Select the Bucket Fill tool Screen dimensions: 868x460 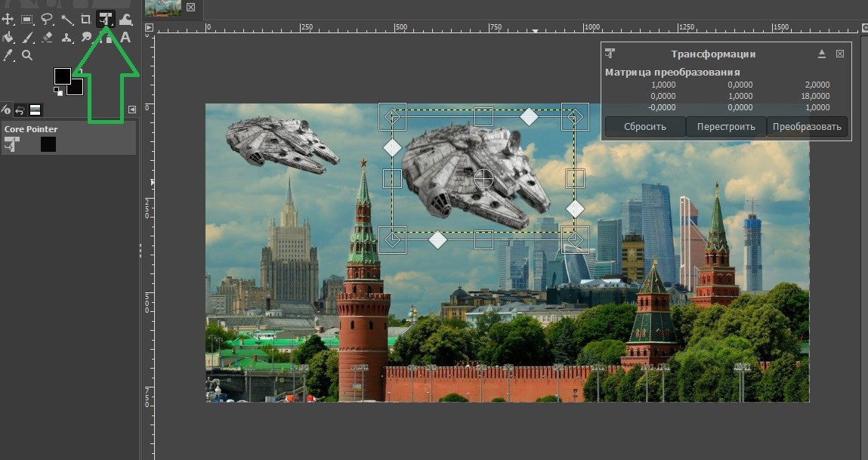[x=8, y=37]
